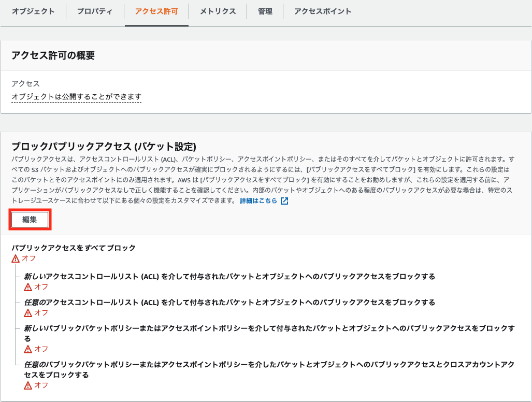This screenshot has height=402, width=532.
Task: Open the プロパティ tab
Action: [x=95, y=11]
